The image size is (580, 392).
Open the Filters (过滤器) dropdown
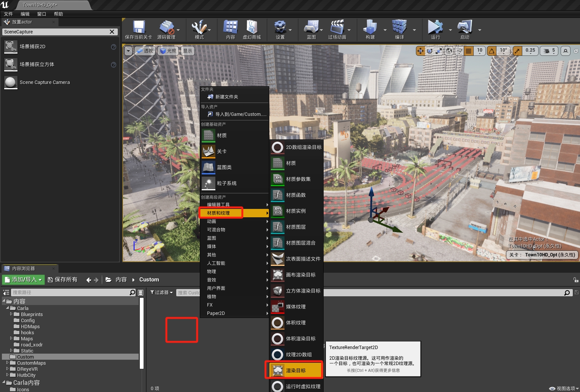coord(162,292)
